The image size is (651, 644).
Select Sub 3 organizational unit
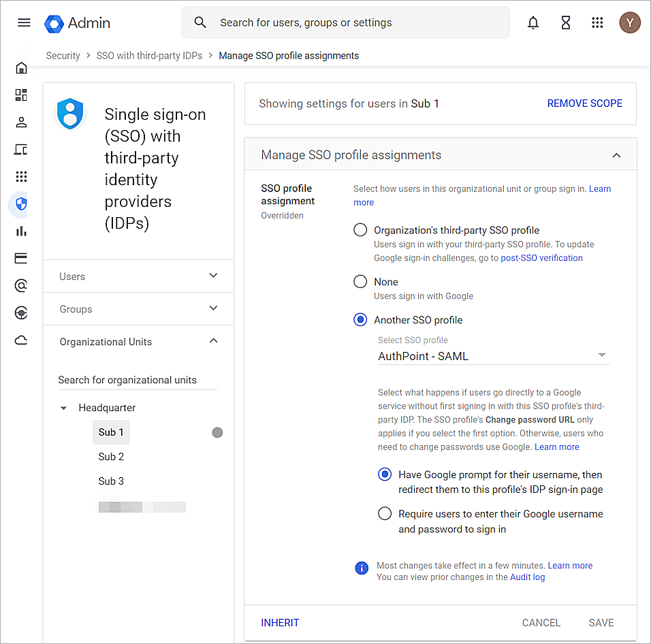[x=111, y=481]
